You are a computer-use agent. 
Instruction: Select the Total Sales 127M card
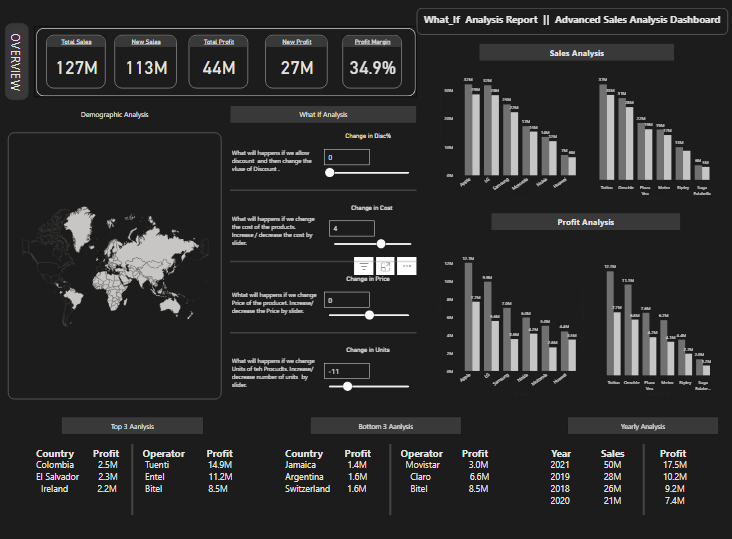pyautogui.click(x=77, y=62)
